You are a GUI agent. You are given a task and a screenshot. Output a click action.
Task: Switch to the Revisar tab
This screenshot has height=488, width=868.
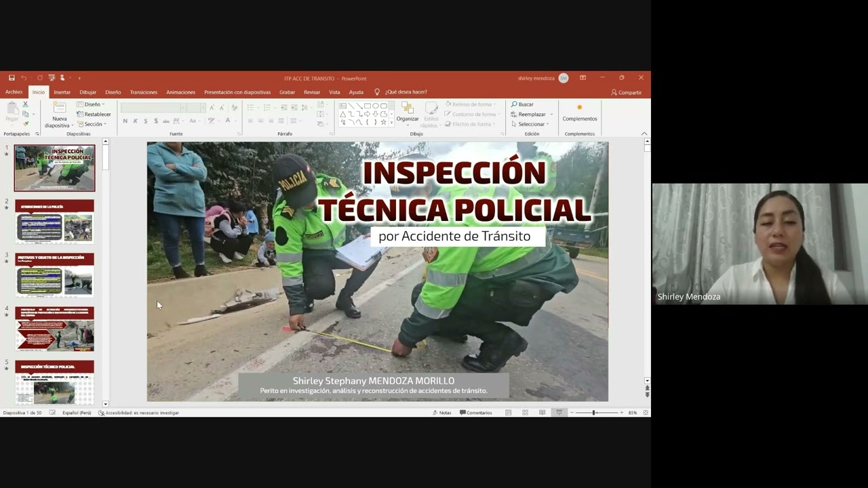pos(312,92)
